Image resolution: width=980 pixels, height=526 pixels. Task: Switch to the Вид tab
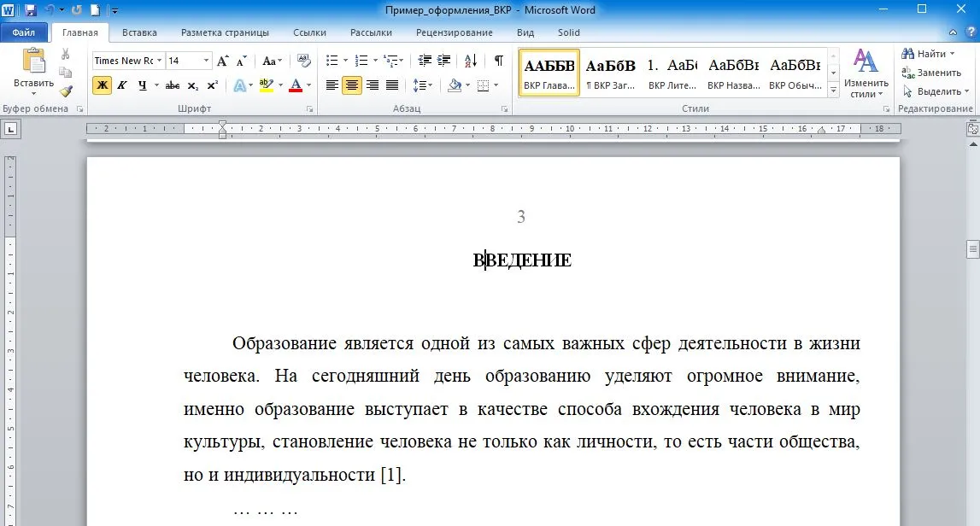(x=525, y=32)
